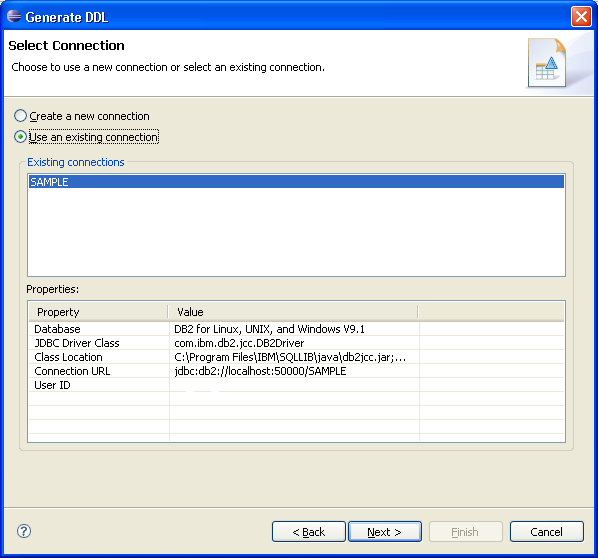Select the Class Location property row
The height and width of the screenshot is (558, 598).
[296, 357]
